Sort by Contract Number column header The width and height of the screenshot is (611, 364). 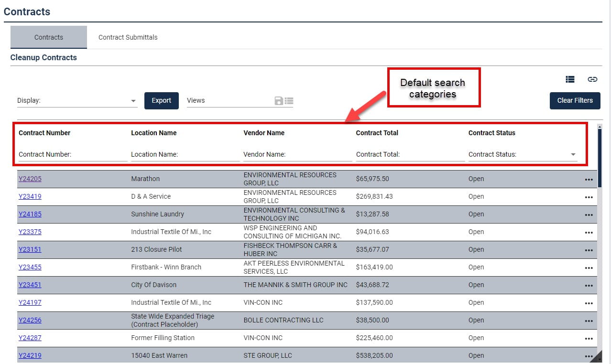click(44, 133)
